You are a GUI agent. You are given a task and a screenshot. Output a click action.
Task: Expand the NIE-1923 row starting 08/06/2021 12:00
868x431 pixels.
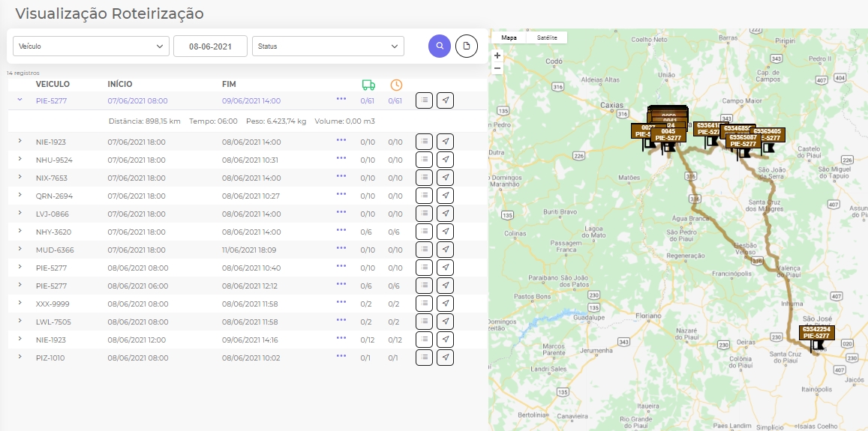pos(20,339)
